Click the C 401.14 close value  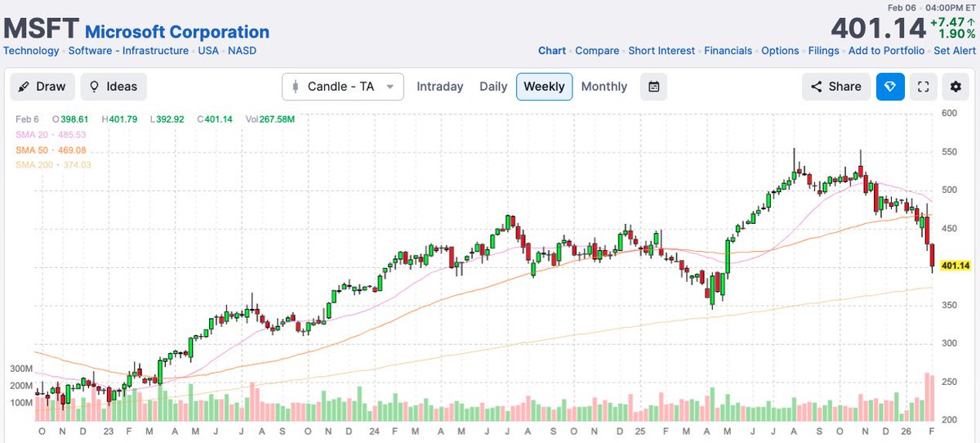(215, 119)
